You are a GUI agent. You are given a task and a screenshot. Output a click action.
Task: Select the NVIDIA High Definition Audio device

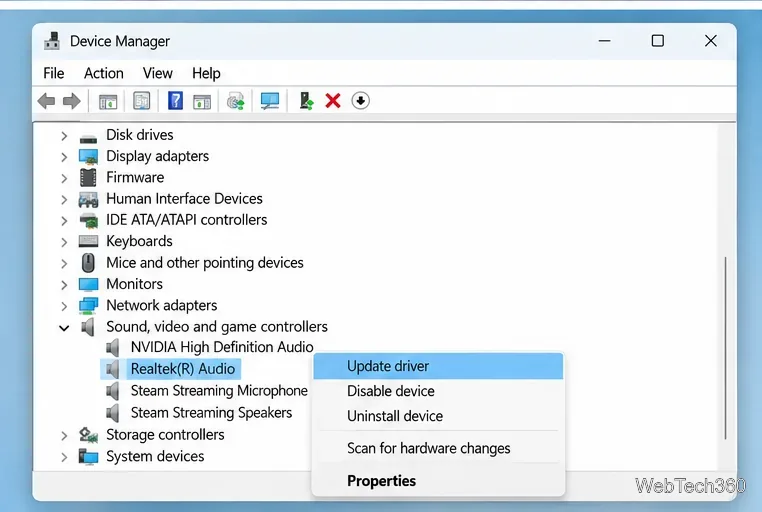(222, 347)
